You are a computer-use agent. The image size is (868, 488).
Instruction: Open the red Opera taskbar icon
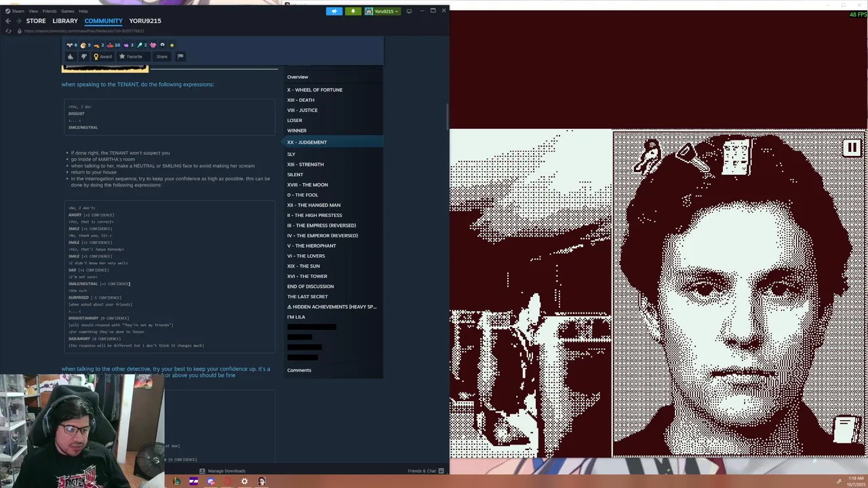click(x=227, y=482)
